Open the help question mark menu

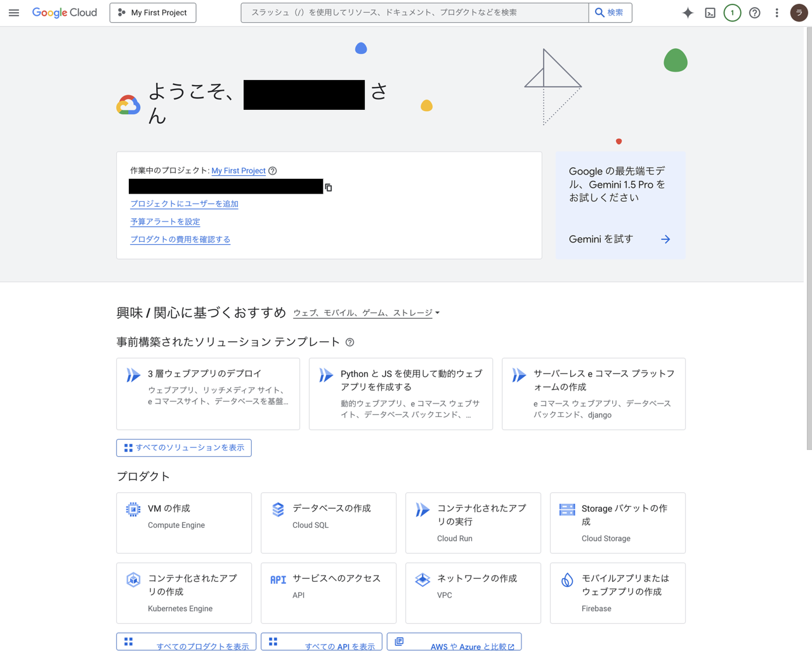(x=754, y=13)
